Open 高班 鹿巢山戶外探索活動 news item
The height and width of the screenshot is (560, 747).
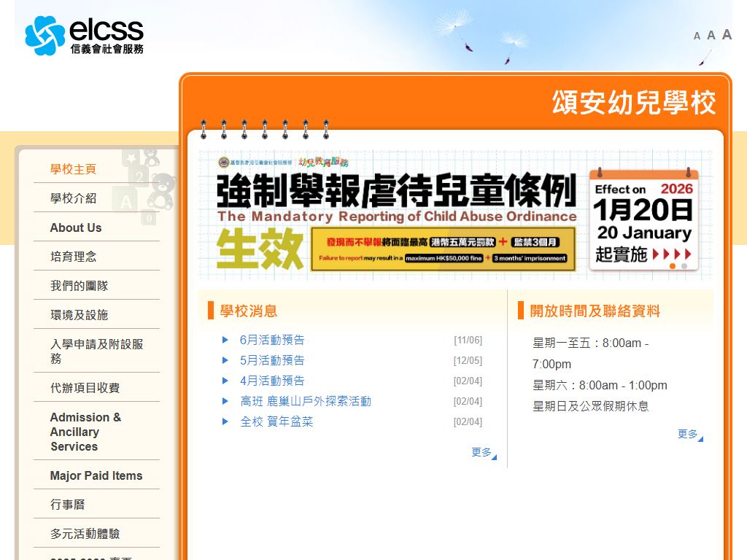click(306, 402)
